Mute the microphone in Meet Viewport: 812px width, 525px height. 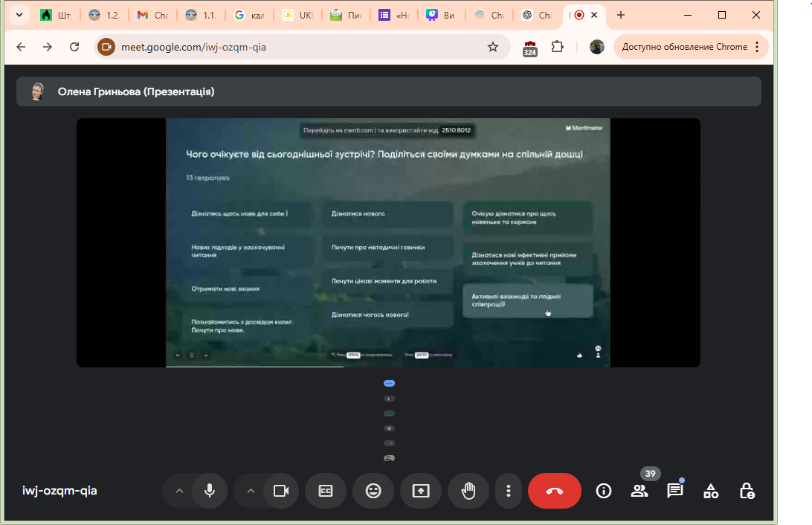click(210, 491)
